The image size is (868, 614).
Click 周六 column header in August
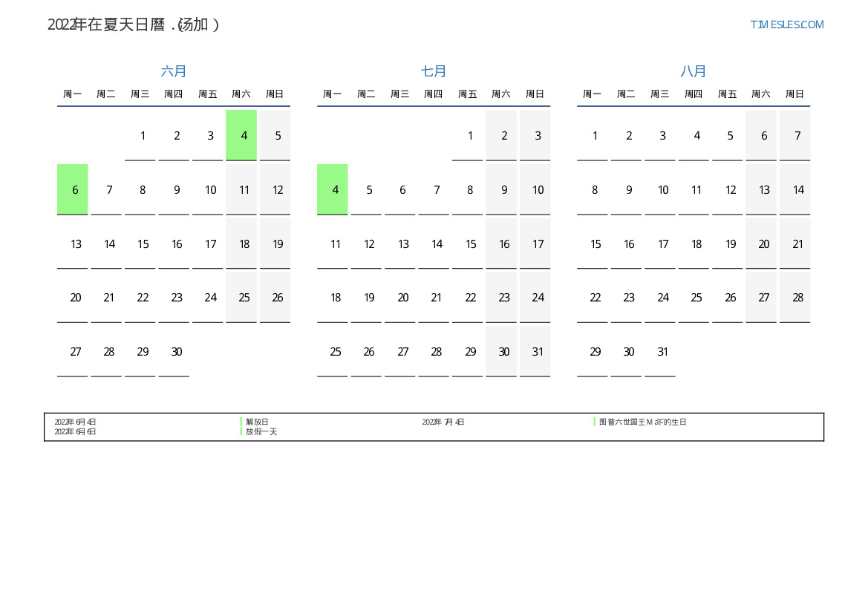tap(761, 94)
